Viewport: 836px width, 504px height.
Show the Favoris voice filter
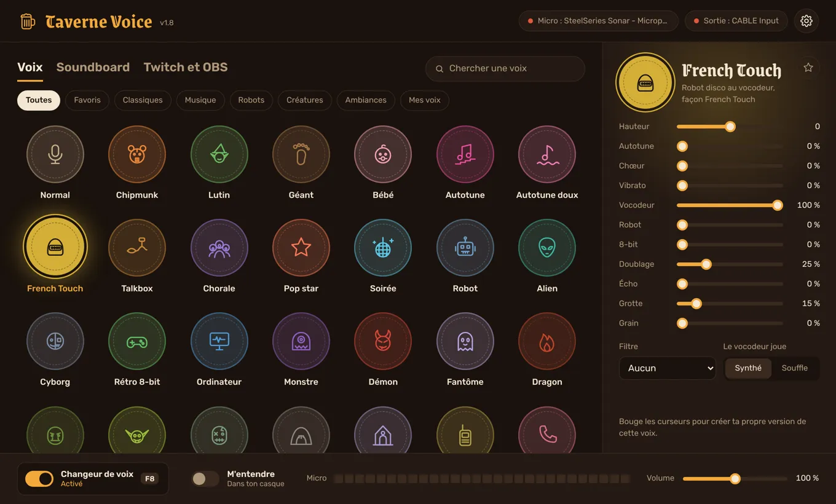click(x=87, y=100)
